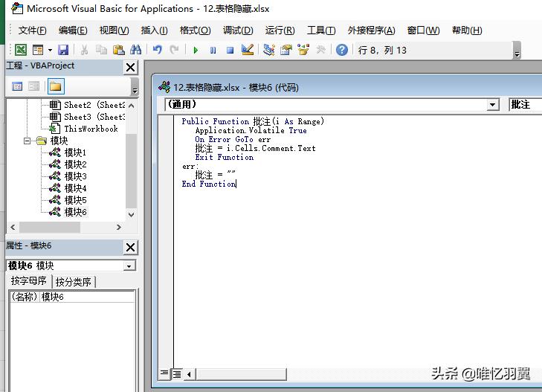
Task: Save the workbook with the floppy disk icon
Action: [x=63, y=50]
